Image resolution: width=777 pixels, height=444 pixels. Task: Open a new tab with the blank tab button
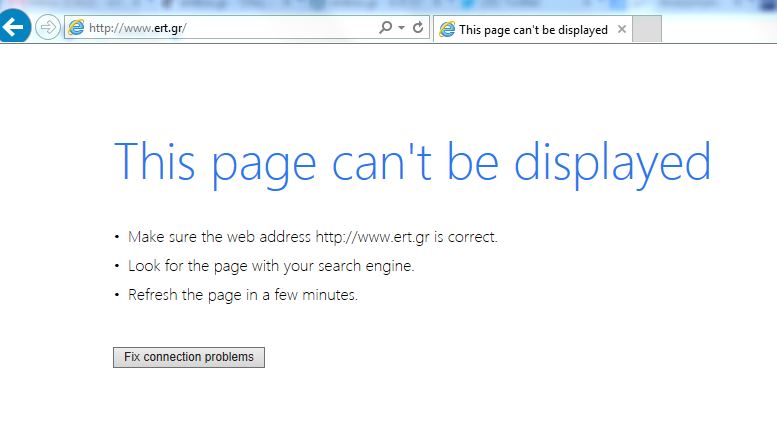647,29
